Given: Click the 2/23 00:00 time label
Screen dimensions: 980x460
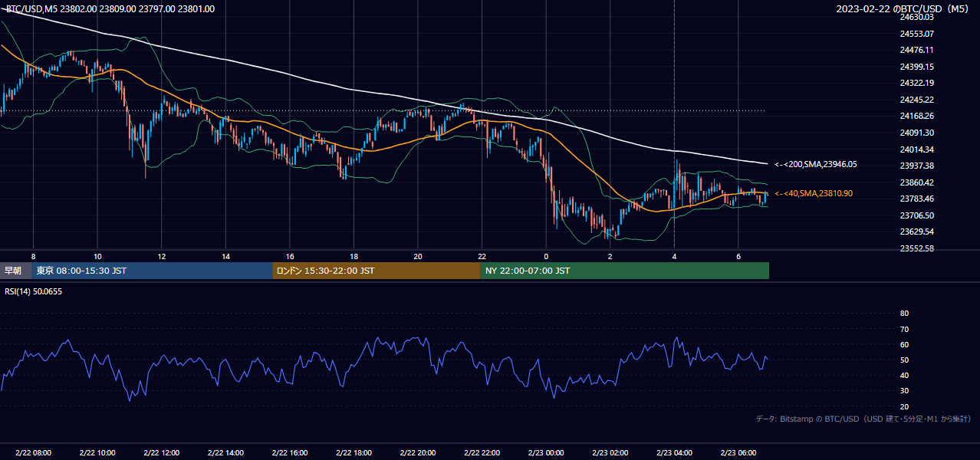Looking at the screenshot, I should (546, 452).
